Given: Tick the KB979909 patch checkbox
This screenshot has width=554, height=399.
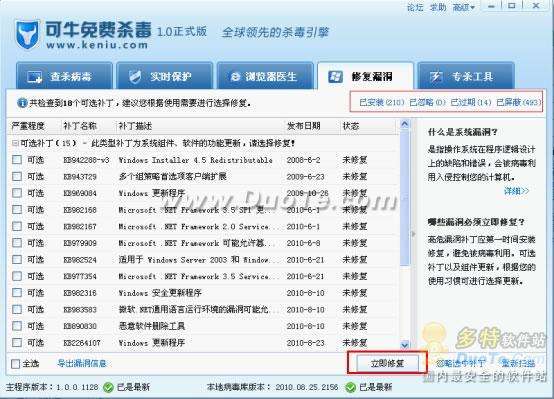Looking at the screenshot, I should [17, 243].
